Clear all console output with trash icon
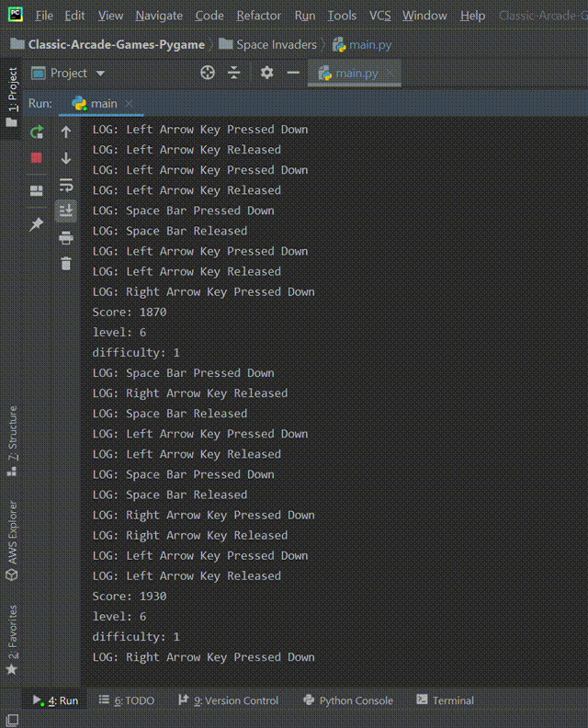 (66, 264)
